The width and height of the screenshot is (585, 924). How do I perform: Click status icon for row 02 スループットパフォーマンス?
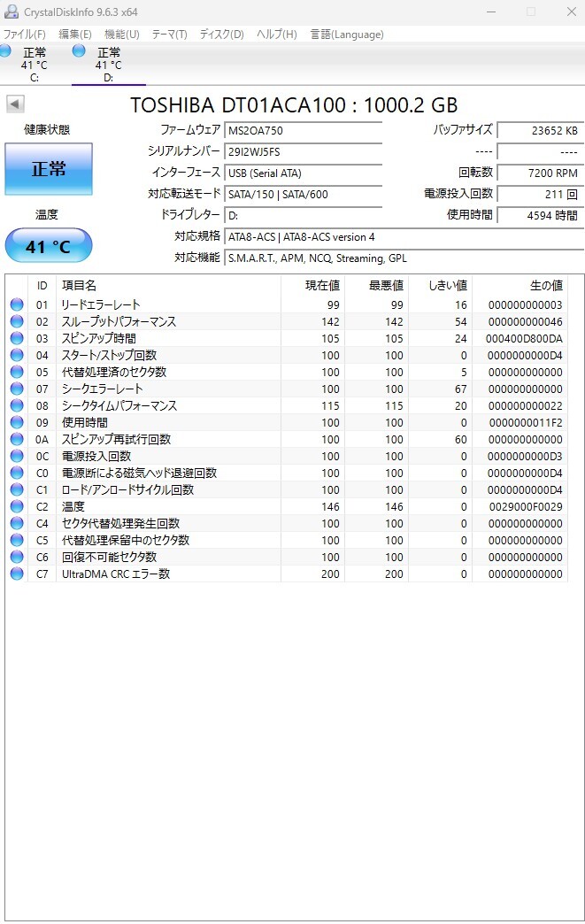[x=17, y=321]
